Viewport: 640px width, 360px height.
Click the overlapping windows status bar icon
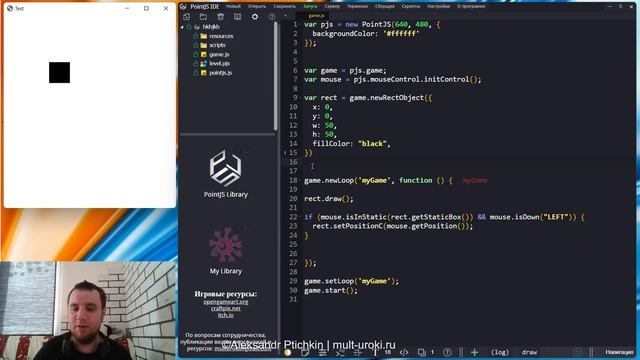point(422,352)
